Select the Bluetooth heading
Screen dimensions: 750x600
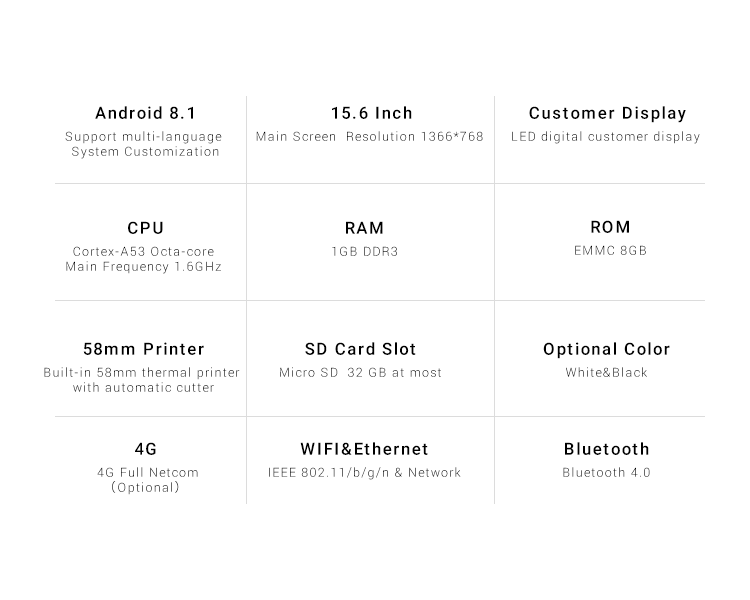[x=607, y=449]
